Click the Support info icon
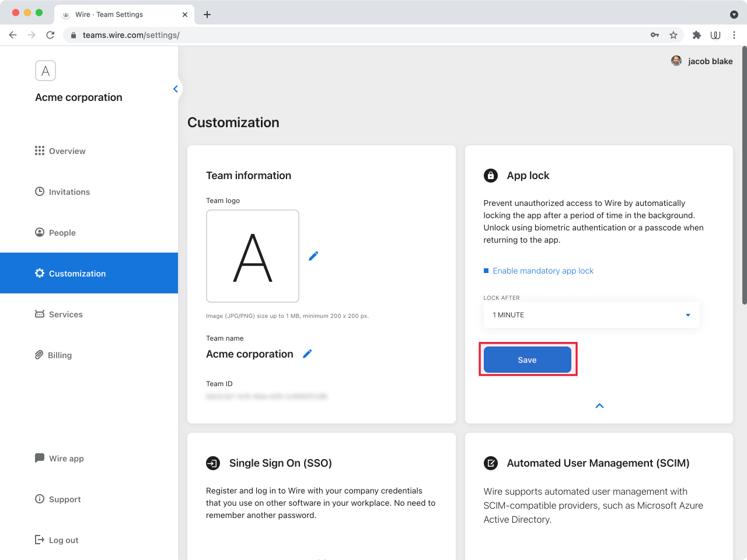The image size is (747, 560). coord(40,499)
